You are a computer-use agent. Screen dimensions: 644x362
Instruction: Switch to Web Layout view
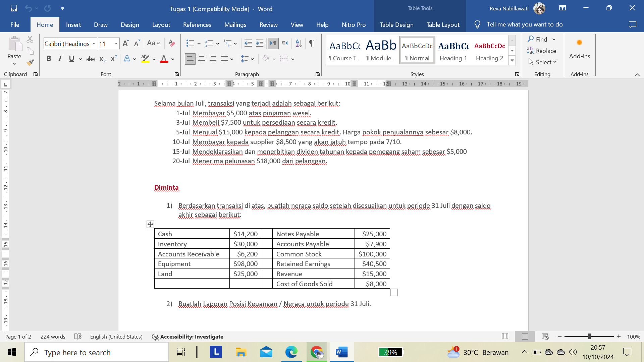pos(545,337)
